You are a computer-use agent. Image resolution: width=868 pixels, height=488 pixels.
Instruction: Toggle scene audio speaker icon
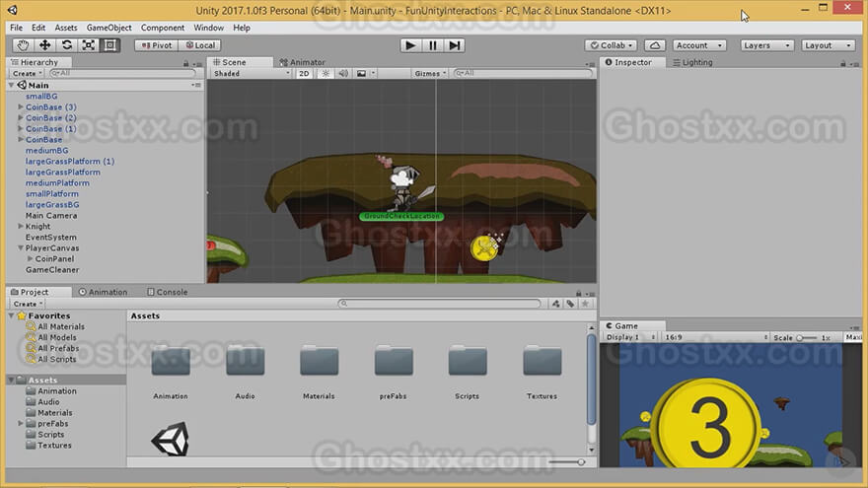343,73
